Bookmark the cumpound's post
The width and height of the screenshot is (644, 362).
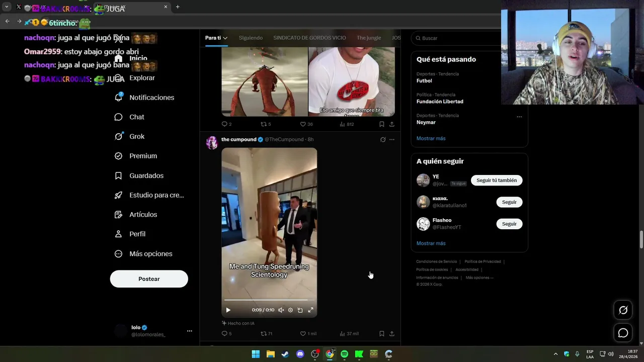(382, 334)
